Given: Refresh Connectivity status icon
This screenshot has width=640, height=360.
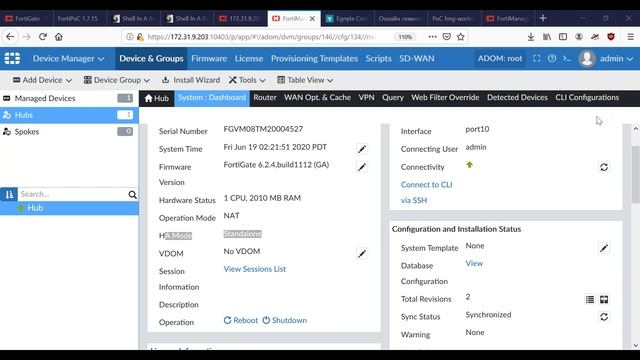Looking at the screenshot, I should pos(604,167).
